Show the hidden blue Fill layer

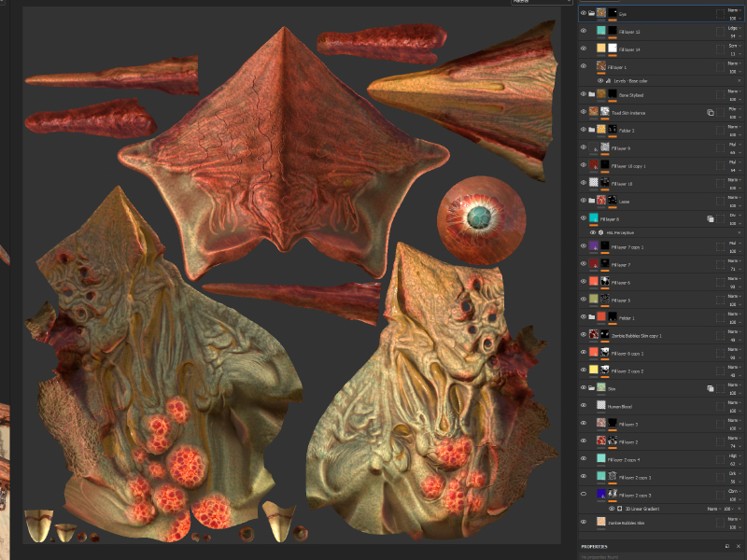(x=584, y=495)
